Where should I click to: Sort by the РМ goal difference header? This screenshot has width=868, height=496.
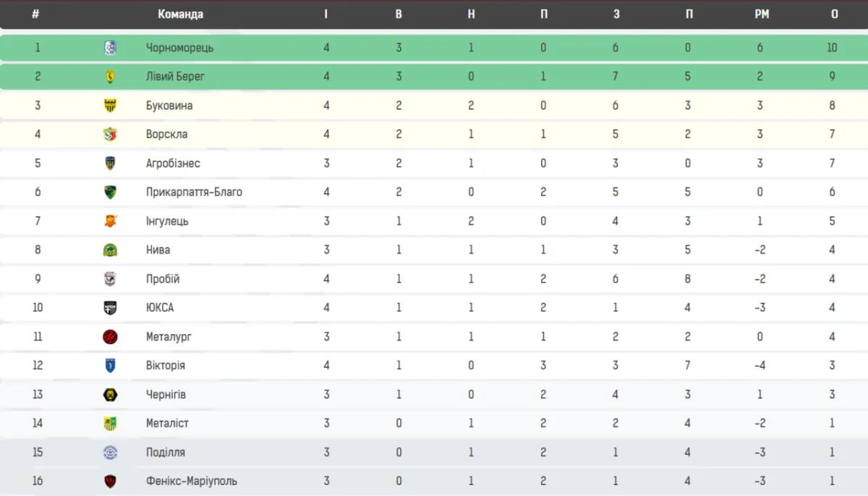click(x=762, y=14)
